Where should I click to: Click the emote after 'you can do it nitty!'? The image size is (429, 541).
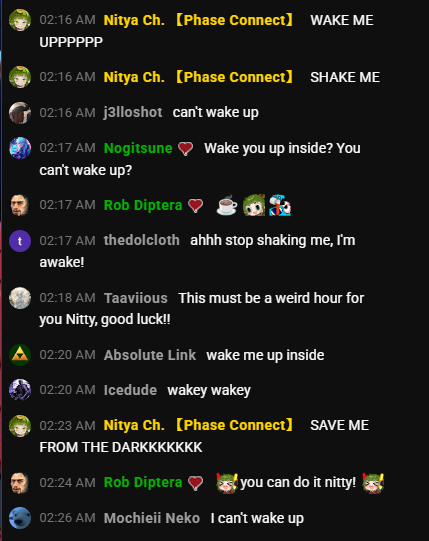[x=373, y=483]
